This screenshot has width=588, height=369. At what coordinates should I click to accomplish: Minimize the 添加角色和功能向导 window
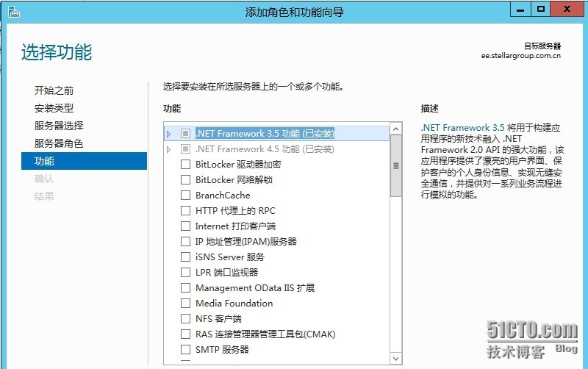520,10
